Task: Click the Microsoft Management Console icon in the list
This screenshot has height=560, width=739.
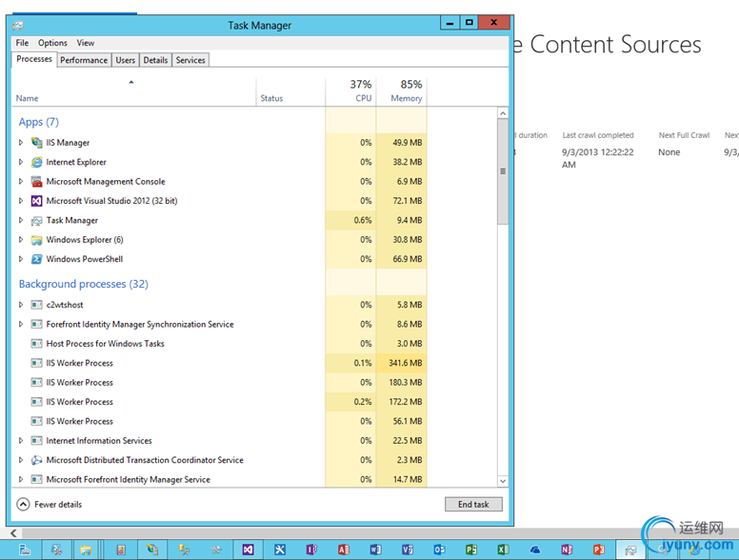Action: click(36, 182)
